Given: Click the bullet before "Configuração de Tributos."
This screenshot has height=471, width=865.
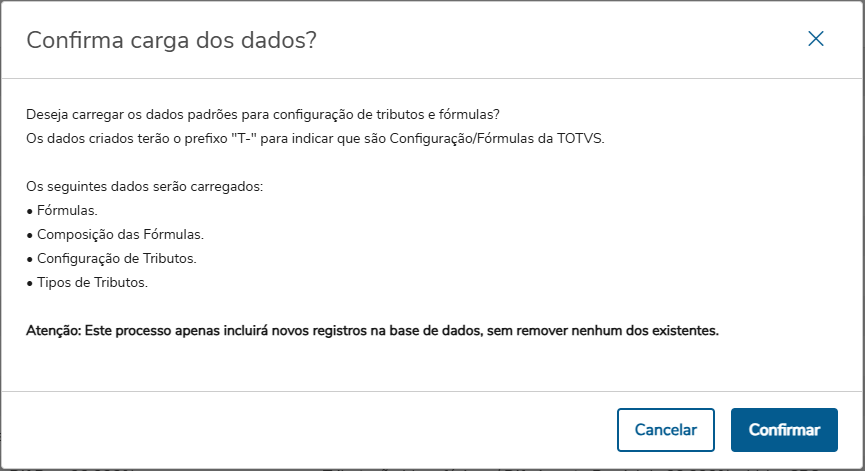Looking at the screenshot, I should [29, 259].
